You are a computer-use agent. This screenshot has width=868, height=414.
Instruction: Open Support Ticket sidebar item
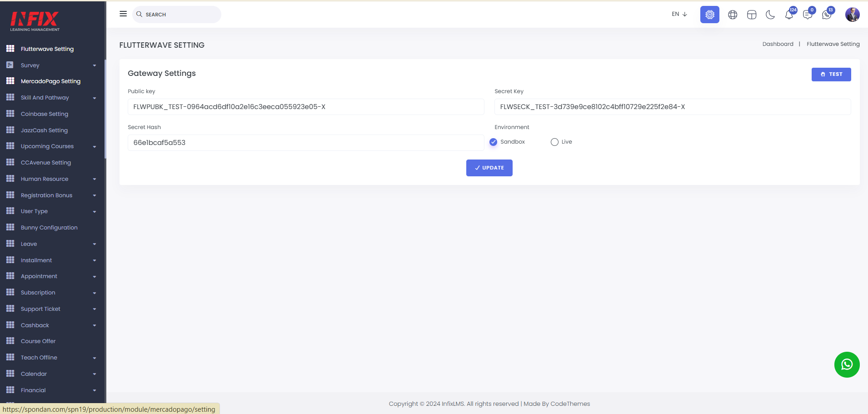pyautogui.click(x=40, y=309)
